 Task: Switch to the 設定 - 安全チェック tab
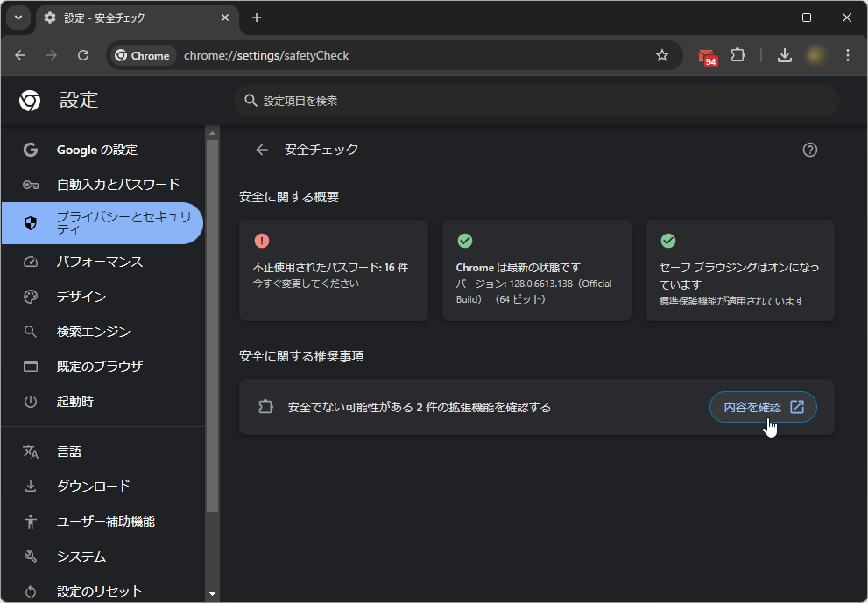(131, 18)
